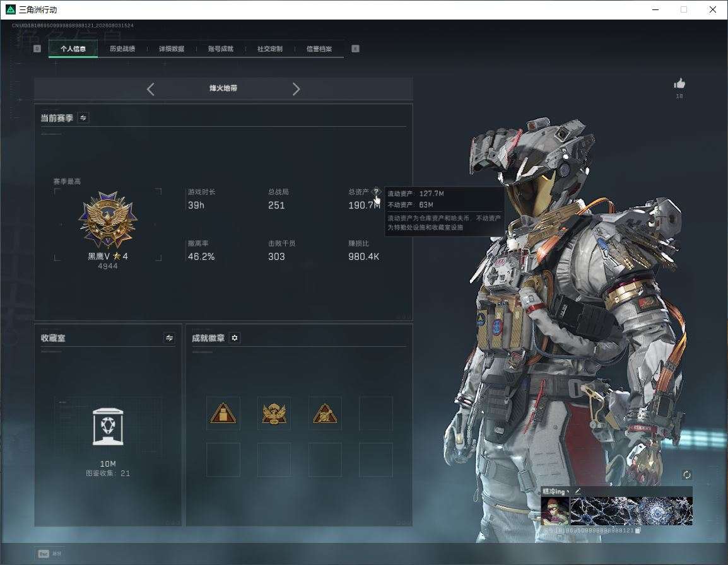This screenshot has width=728, height=565.
Task: Click the empty fourth badge slot in top row
Action: coord(375,413)
